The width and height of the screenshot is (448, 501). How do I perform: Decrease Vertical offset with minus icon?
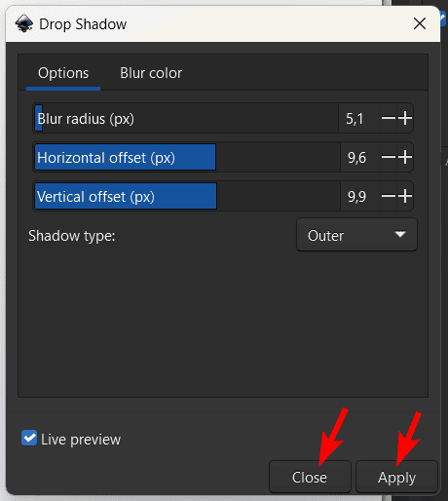point(389,196)
